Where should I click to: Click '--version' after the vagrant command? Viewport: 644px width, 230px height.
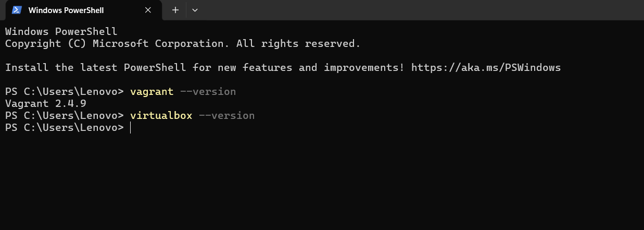point(208,92)
